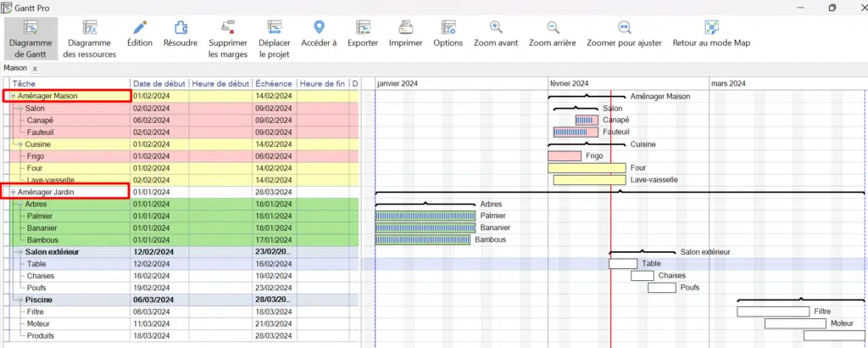Click the Résoudre toolbar icon
868x348 pixels.
(181, 28)
